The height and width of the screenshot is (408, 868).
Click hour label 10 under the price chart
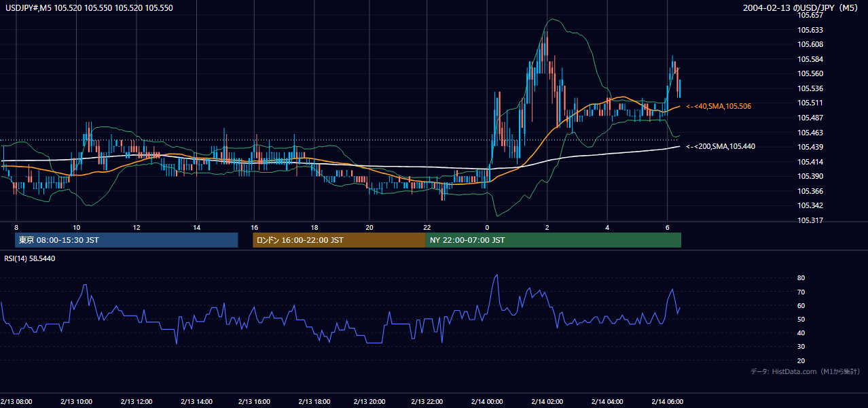coord(76,227)
